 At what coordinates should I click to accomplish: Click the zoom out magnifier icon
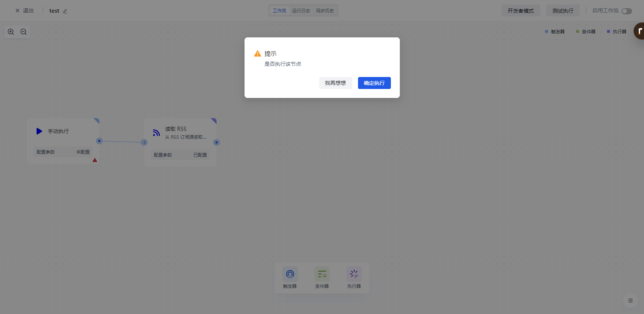pos(24,32)
